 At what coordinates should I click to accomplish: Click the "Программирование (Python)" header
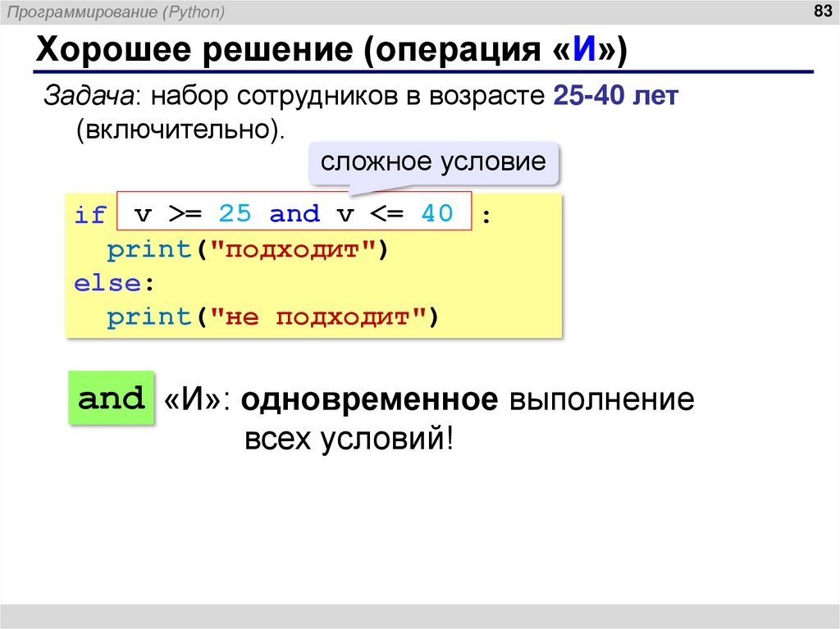pyautogui.click(x=115, y=11)
